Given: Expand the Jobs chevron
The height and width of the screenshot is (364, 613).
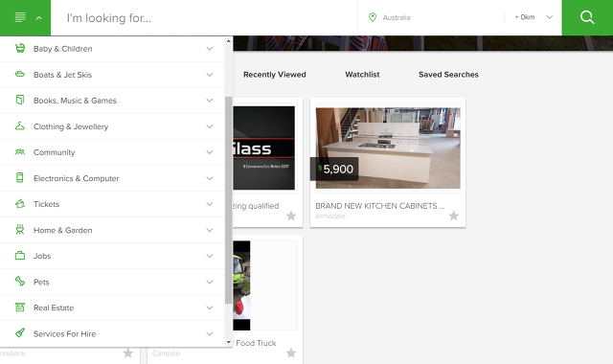Looking at the screenshot, I should (x=210, y=256).
